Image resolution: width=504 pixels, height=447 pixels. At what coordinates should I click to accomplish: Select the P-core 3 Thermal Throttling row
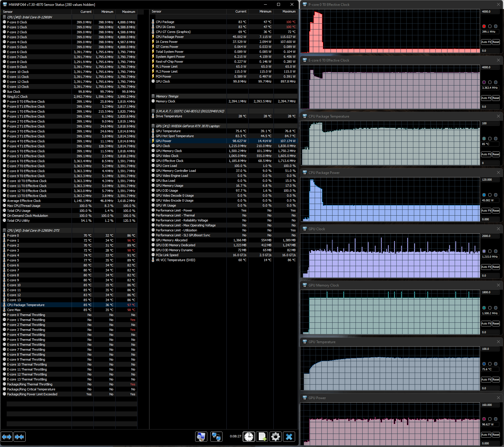click(x=69, y=330)
